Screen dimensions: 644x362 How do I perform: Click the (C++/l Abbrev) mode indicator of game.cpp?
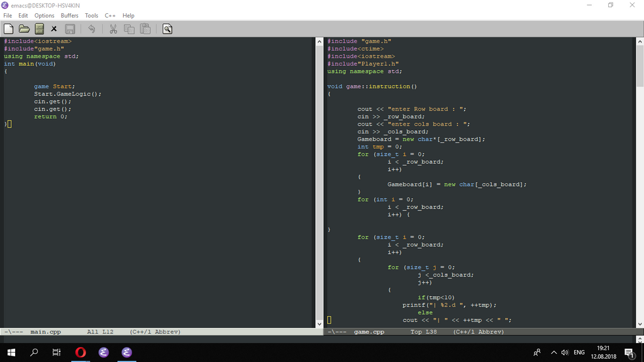click(479, 332)
